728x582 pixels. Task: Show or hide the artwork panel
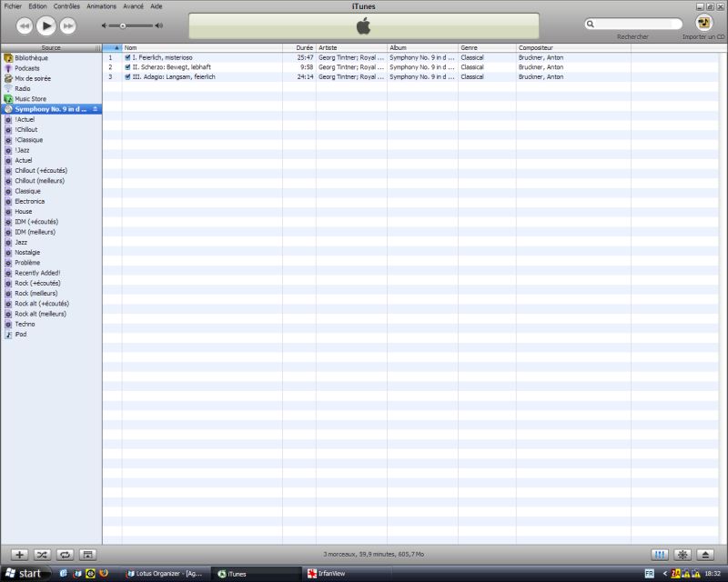pos(87,554)
